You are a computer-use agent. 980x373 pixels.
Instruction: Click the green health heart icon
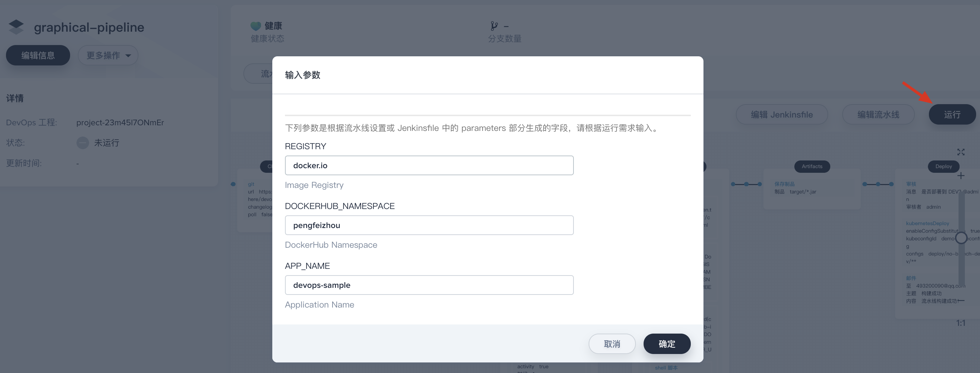click(x=255, y=26)
